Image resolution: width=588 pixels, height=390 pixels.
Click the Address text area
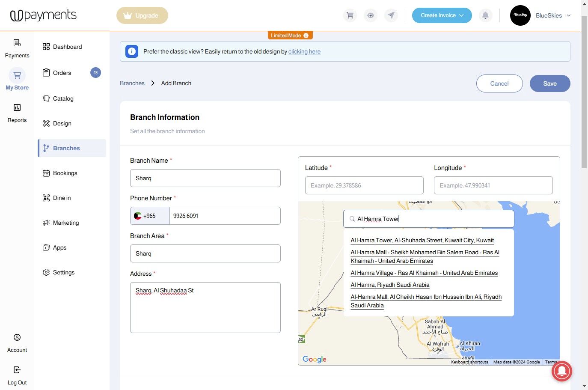[x=205, y=307]
